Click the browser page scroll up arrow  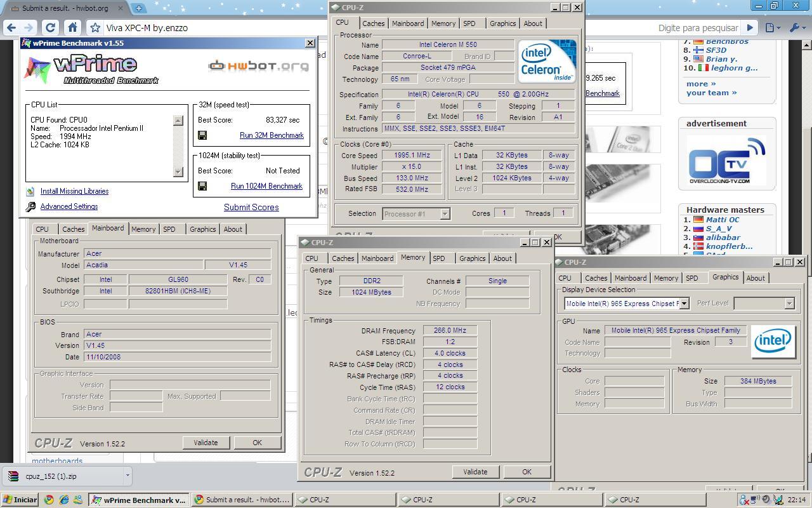(807, 45)
